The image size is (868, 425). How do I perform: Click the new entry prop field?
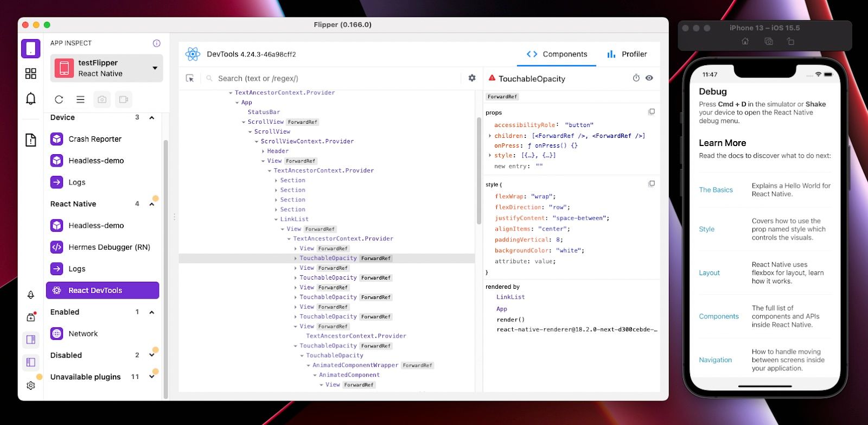point(539,167)
